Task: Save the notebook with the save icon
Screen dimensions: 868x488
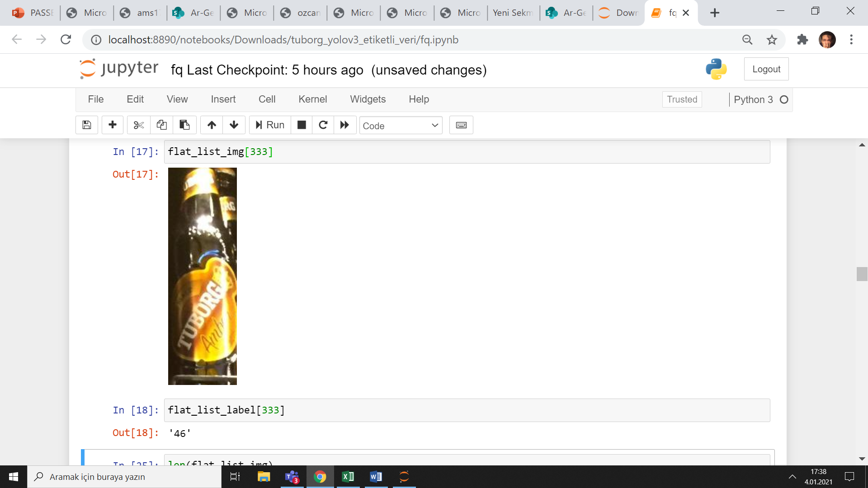Action: click(86, 125)
